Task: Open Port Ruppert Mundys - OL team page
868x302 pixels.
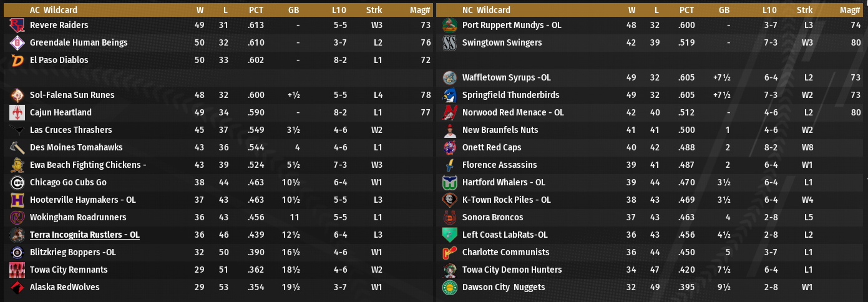Action: pos(512,25)
